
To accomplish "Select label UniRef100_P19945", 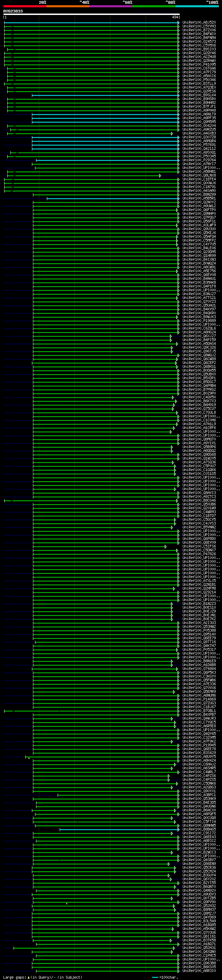I will pyautogui.click(x=199, y=745).
